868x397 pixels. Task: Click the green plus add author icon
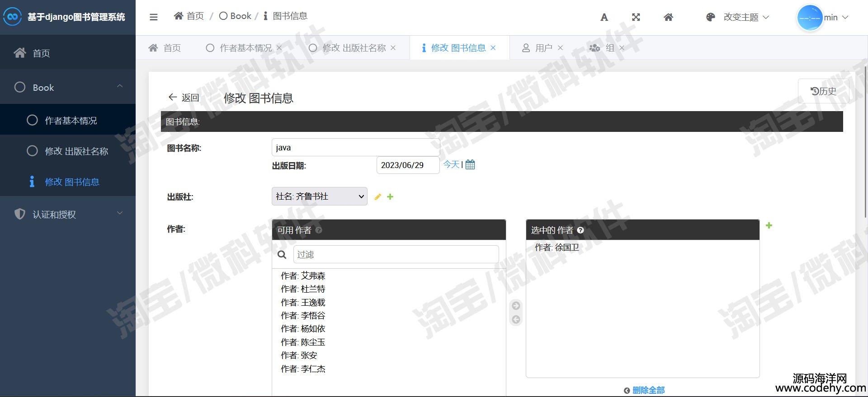click(x=769, y=225)
